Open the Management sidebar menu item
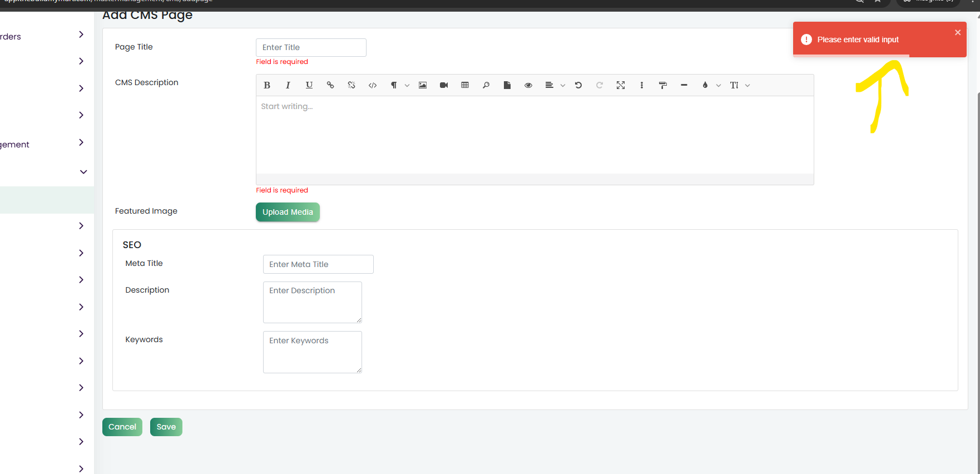Screen dimensions: 980x474 [x=14, y=145]
